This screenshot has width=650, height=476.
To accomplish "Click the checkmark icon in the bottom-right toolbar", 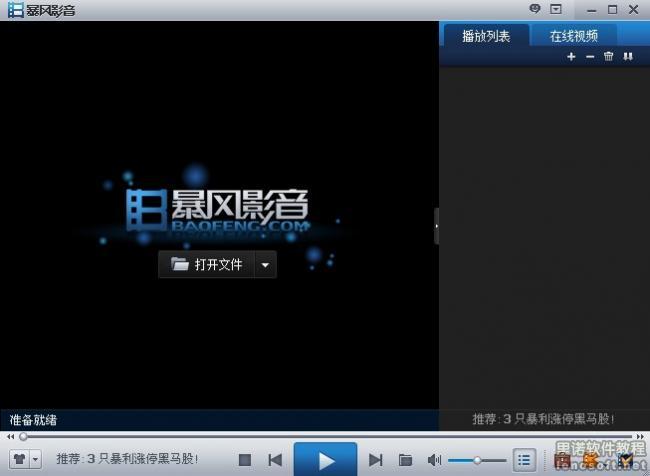I will click(625, 460).
